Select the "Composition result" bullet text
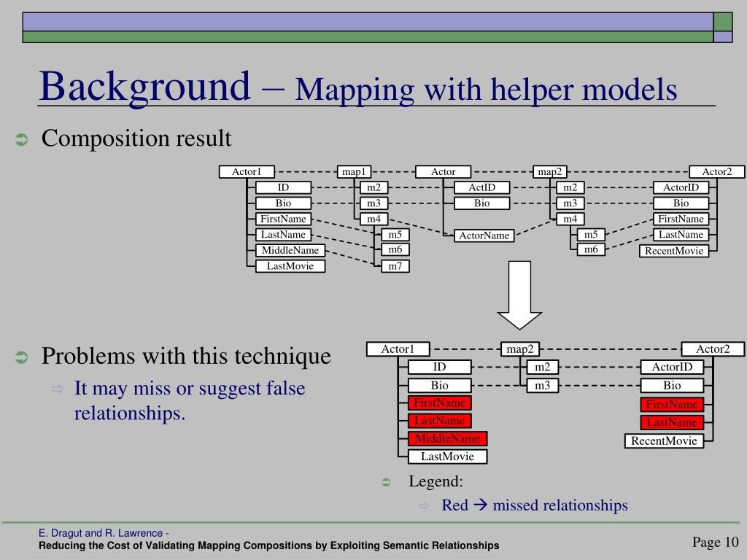Image resolution: width=747 pixels, height=560 pixels. (x=136, y=139)
